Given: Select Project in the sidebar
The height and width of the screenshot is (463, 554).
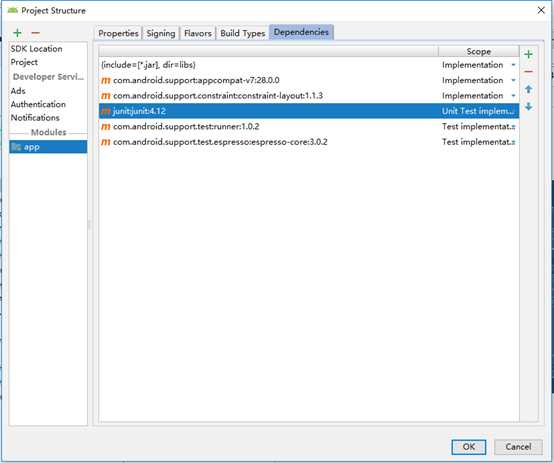Looking at the screenshot, I should pyautogui.click(x=24, y=62).
